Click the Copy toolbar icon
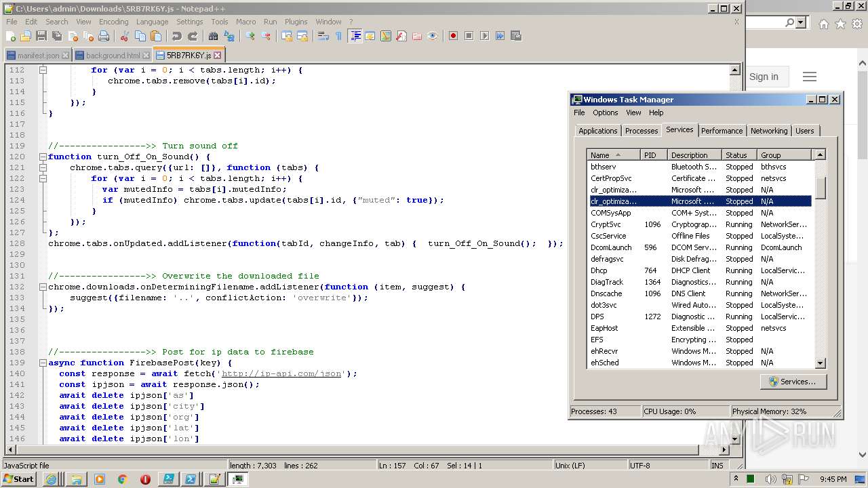 pyautogui.click(x=140, y=36)
